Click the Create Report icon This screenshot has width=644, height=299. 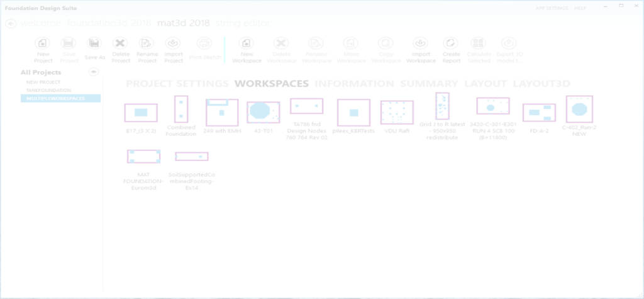[451, 43]
